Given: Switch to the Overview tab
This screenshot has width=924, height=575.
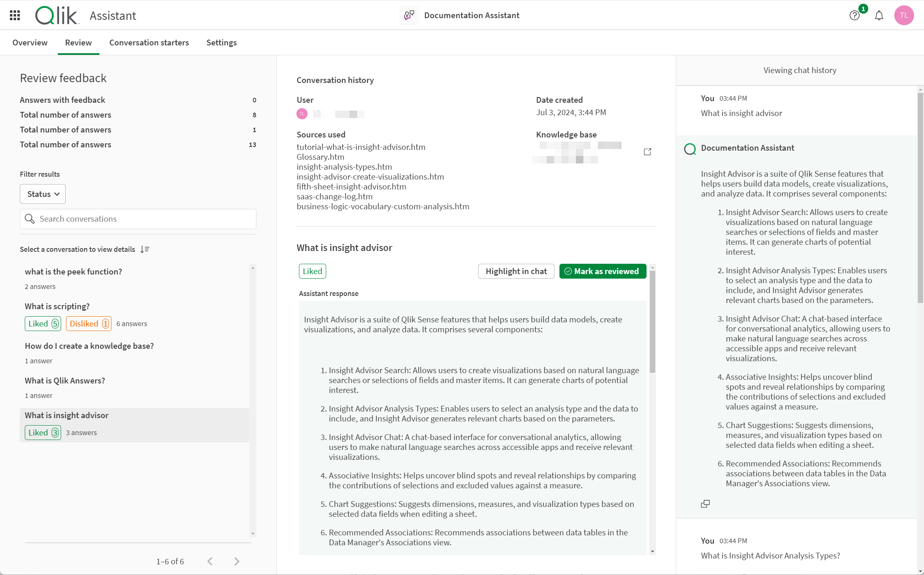Looking at the screenshot, I should click(x=30, y=43).
